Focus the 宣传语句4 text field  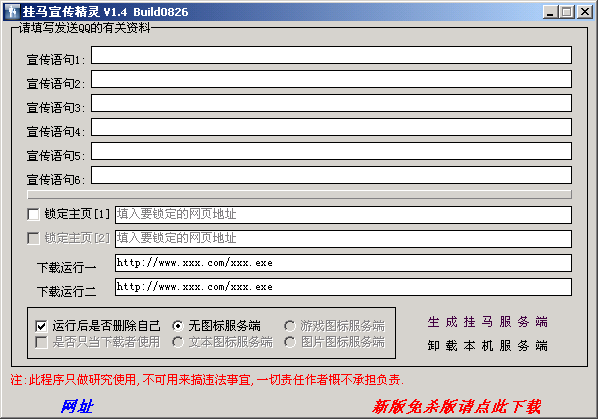tap(331, 127)
